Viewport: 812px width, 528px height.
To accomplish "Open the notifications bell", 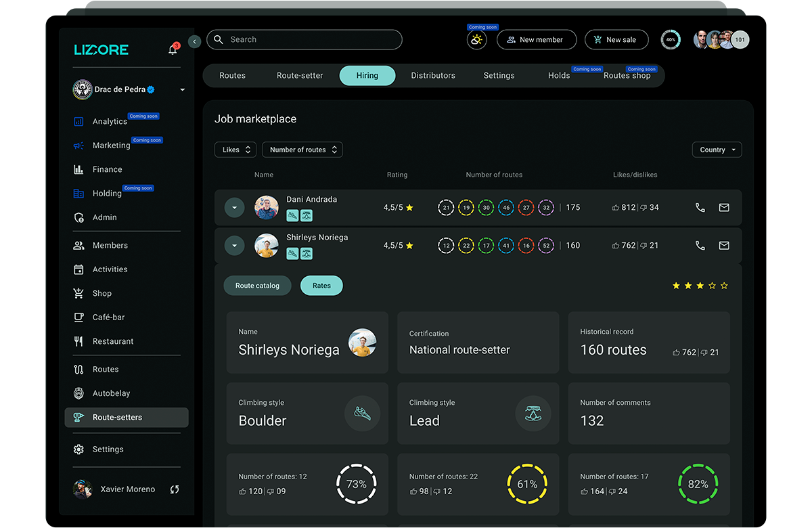I will click(173, 49).
